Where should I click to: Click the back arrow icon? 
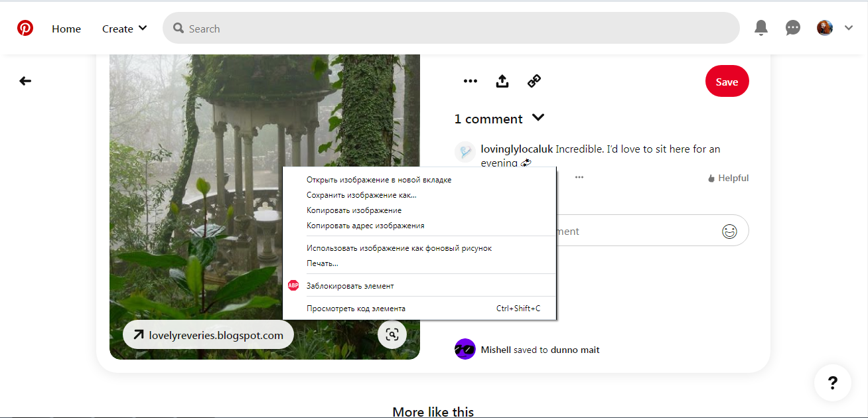click(x=25, y=81)
